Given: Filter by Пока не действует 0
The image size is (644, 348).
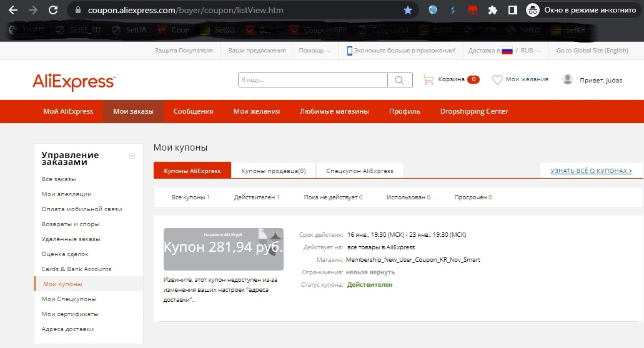Looking at the screenshot, I should click(333, 197).
